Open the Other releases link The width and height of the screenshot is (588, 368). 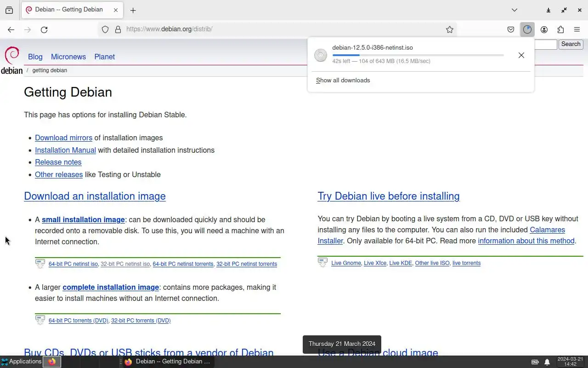59,174
